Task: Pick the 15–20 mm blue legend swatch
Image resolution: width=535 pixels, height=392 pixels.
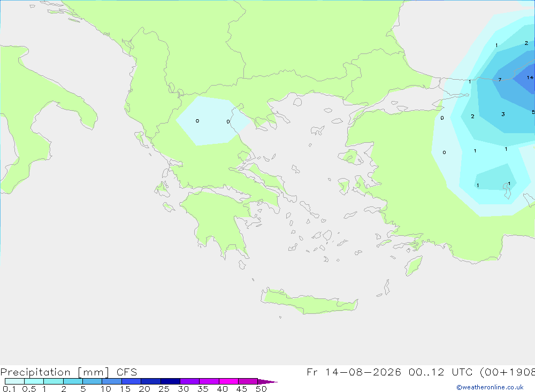Action: tap(131, 381)
